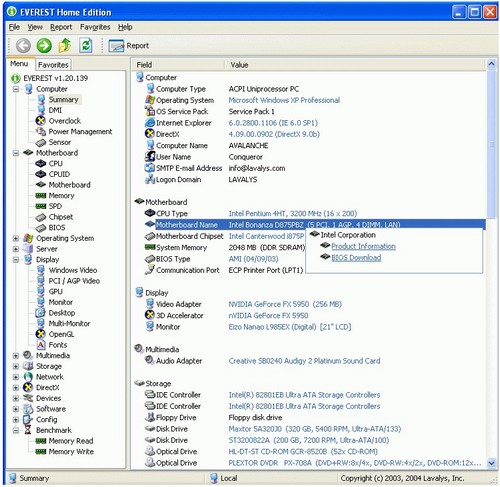Select the Summary tree item
Viewport: 500px width, 487px height.
(63, 99)
